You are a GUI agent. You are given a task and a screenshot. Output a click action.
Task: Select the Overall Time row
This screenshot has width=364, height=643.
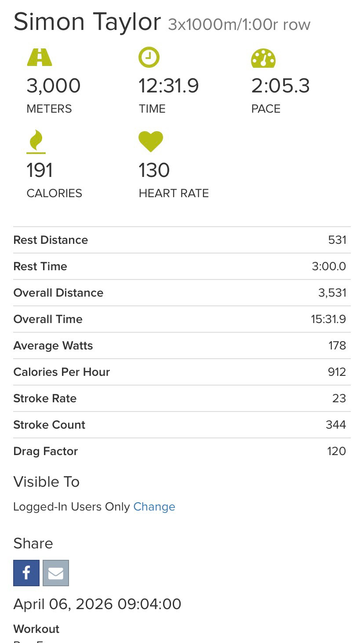182,319
